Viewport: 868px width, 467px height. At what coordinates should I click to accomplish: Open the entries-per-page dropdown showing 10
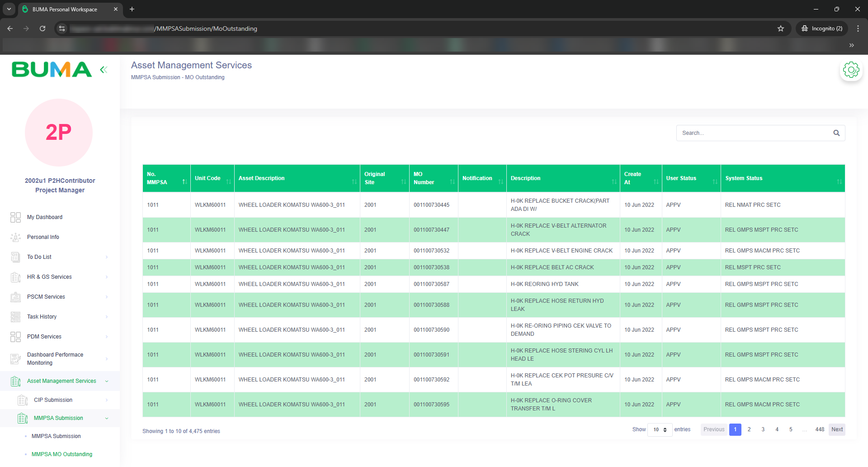pos(660,430)
